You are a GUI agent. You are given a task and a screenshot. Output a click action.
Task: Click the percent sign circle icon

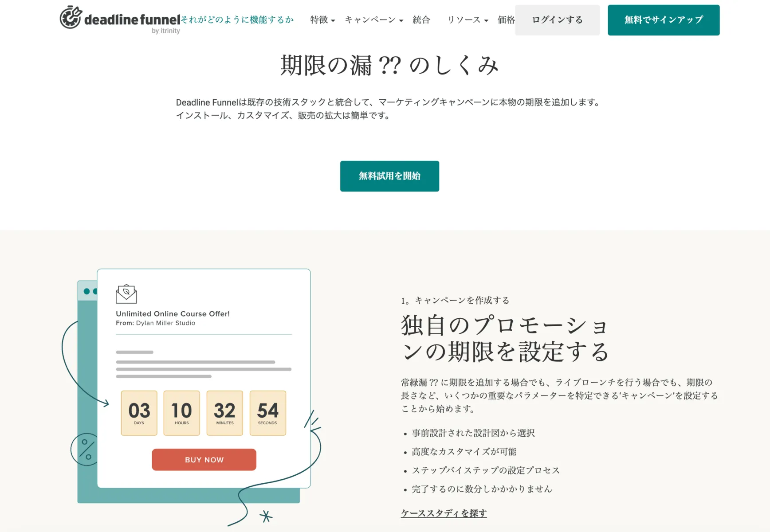[x=86, y=449]
